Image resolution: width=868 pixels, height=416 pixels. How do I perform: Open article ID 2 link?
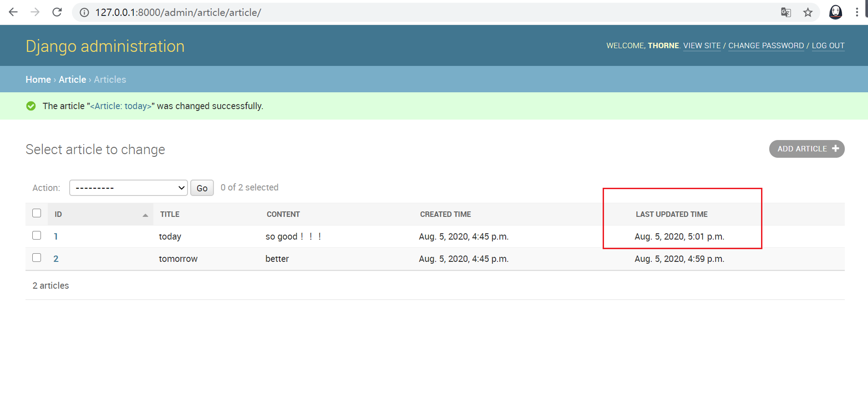[56, 259]
